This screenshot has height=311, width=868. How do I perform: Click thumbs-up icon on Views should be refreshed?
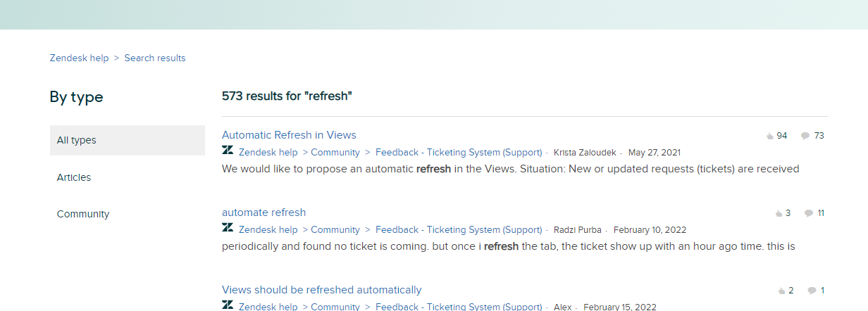[781, 291]
